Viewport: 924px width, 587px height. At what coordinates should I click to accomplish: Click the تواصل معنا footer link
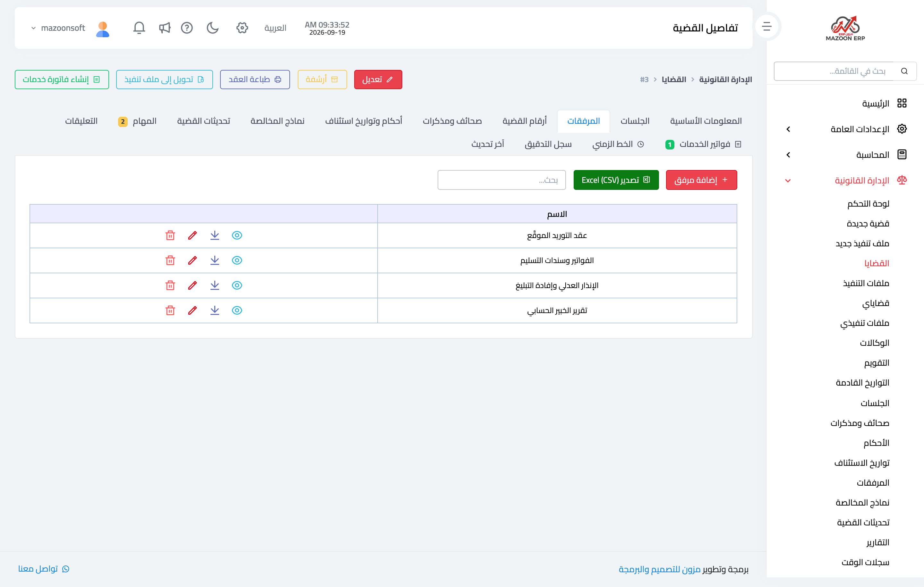44,569
